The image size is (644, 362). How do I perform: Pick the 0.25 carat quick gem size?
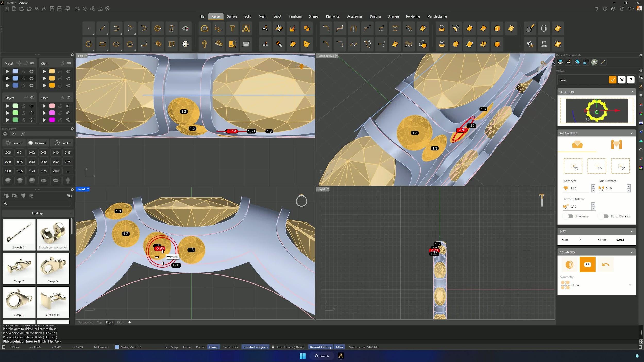(x=20, y=162)
